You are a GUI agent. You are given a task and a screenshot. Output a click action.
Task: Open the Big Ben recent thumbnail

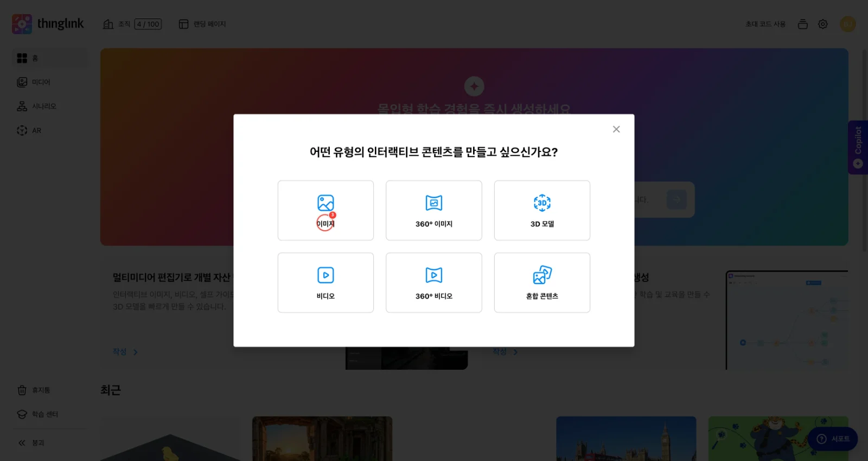pos(626,439)
